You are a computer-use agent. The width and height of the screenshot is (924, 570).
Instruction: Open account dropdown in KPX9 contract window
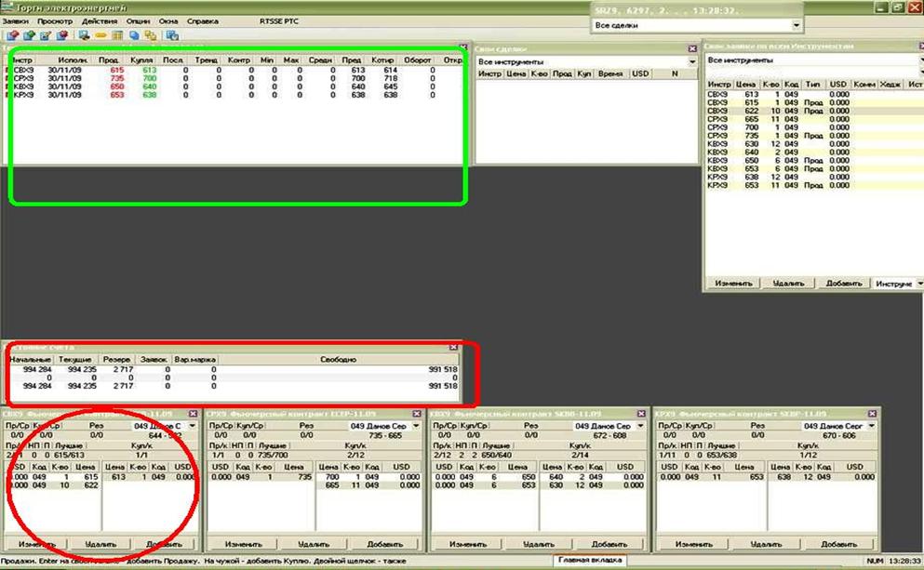click(872, 425)
